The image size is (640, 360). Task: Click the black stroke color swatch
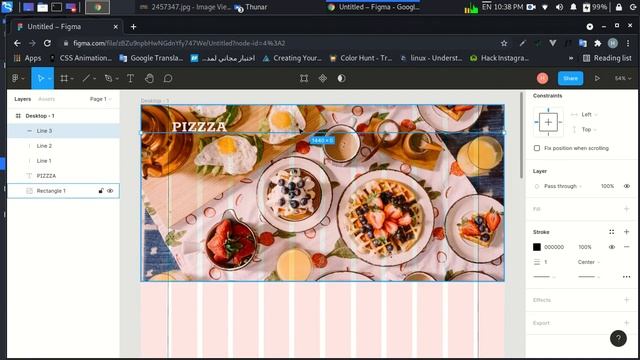pos(537,247)
